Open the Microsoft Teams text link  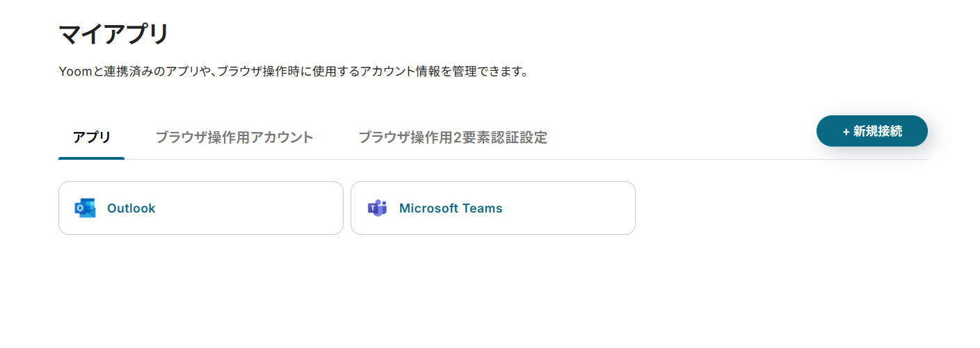pyautogui.click(x=450, y=208)
